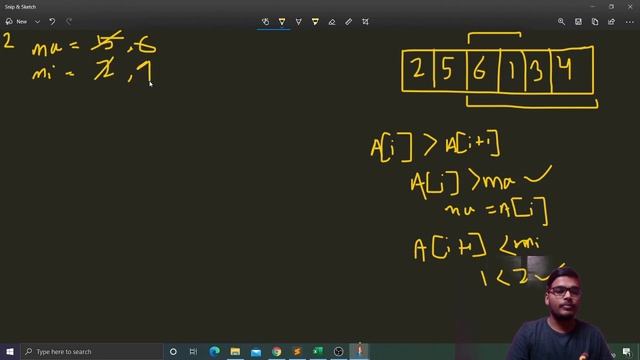Viewport: 640px width, 360px height.
Task: Launch Microsoft Edge from taskbar
Action: (214, 351)
